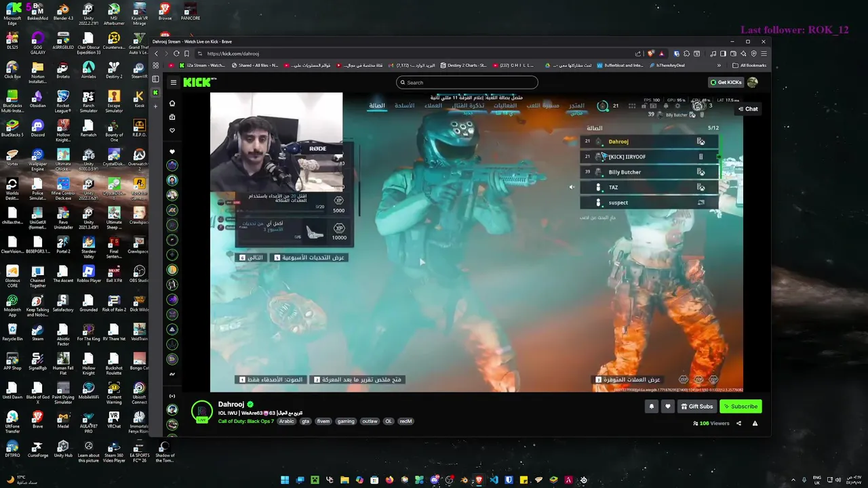The height and width of the screenshot is (488, 868).
Task: Open Browse icon in Kick sidebar
Action: pos(172,117)
